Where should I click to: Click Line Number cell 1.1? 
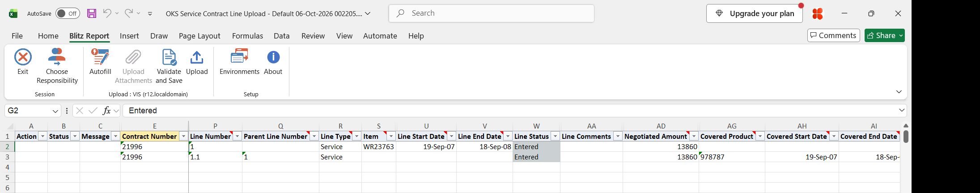[x=215, y=157]
